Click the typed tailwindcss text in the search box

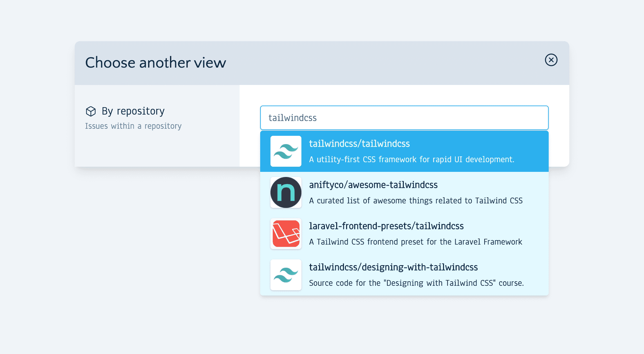click(292, 118)
